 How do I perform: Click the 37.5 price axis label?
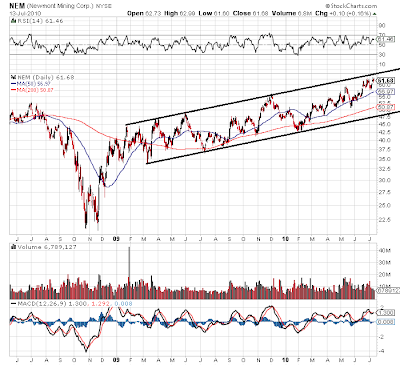click(384, 149)
